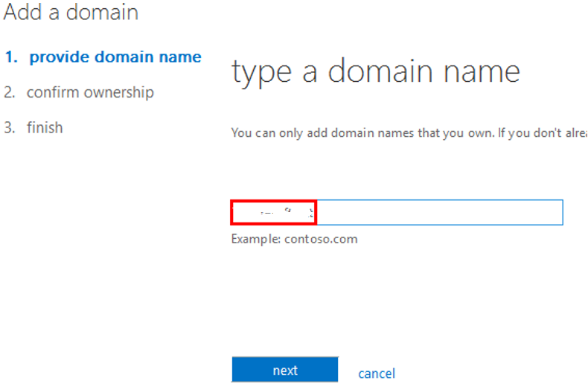Click the step number 2 marker

(x=9, y=92)
